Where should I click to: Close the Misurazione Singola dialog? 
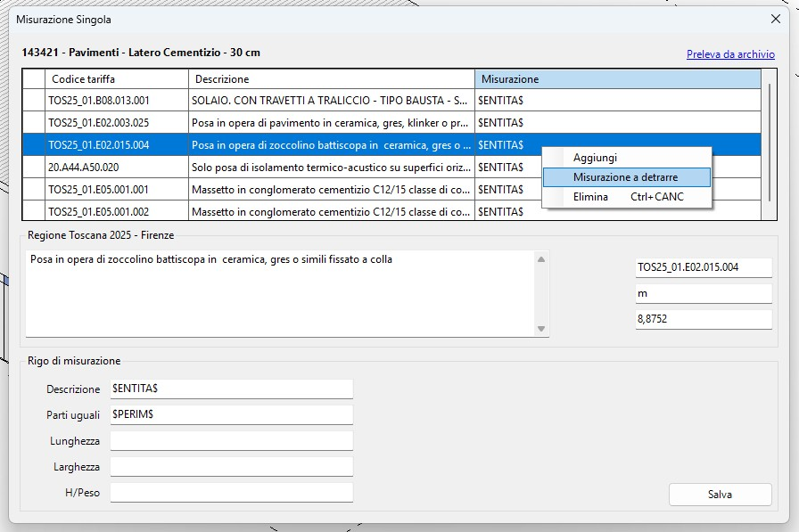(x=775, y=19)
